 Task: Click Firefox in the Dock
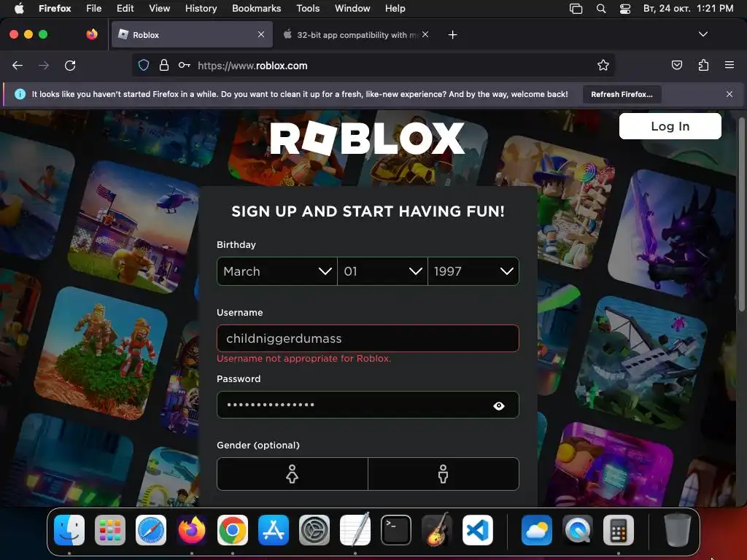(192, 530)
